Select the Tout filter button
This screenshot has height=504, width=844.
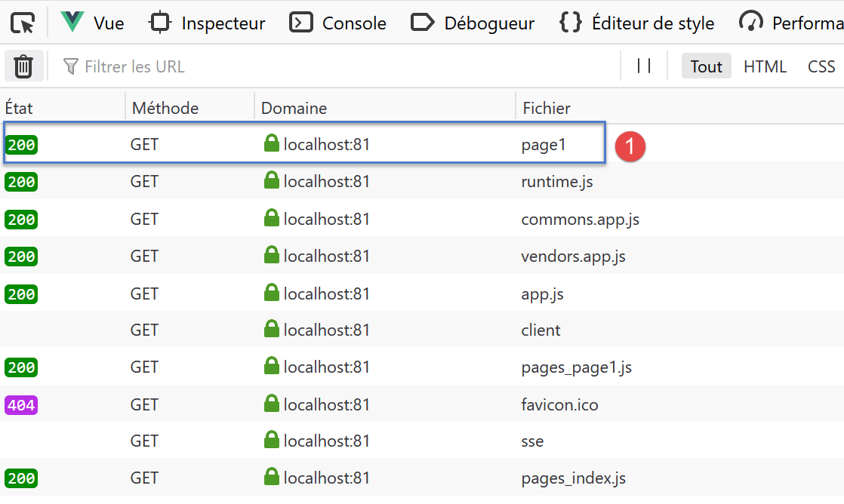706,66
